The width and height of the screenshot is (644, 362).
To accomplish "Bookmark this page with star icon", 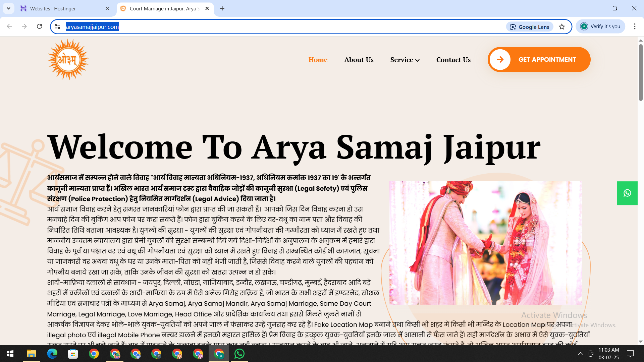I will pyautogui.click(x=562, y=27).
